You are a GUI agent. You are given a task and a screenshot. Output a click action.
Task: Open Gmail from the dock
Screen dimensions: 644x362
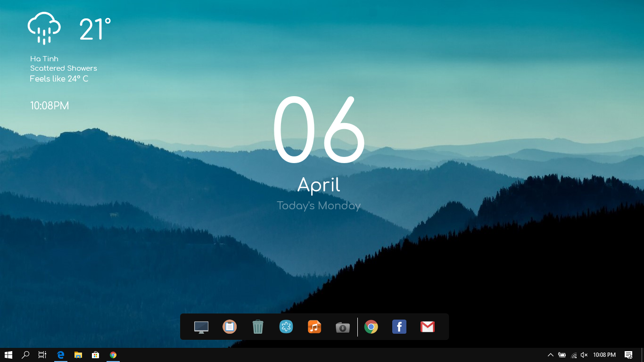(428, 327)
